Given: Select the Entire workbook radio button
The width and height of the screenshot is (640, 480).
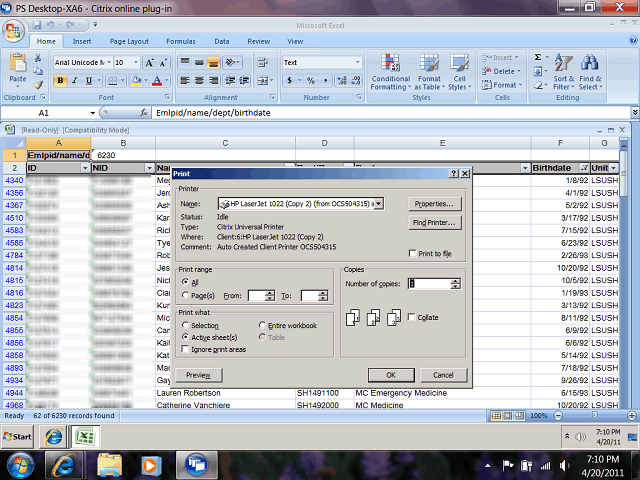Looking at the screenshot, I should tap(264, 326).
